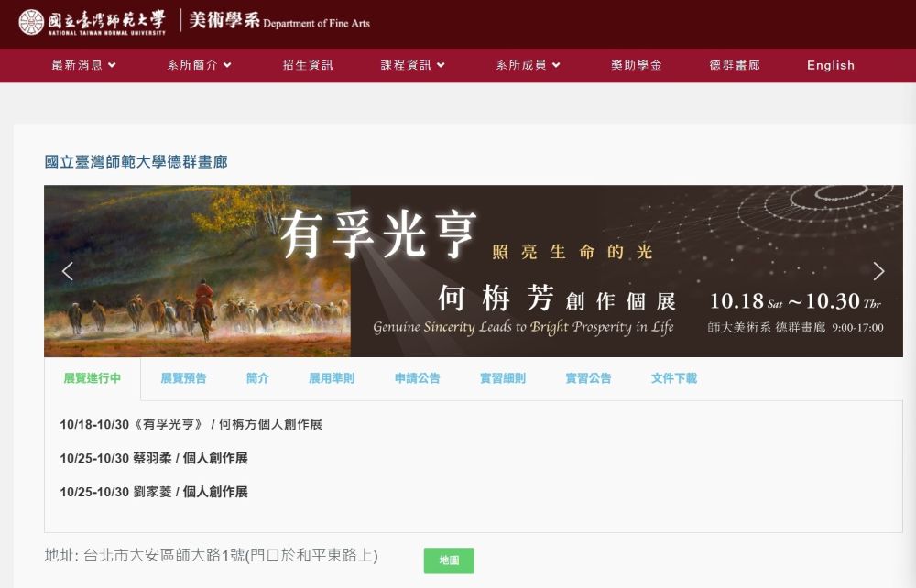Open the 文件下載 tab
Image resolution: width=916 pixels, height=588 pixels.
pyautogui.click(x=673, y=378)
